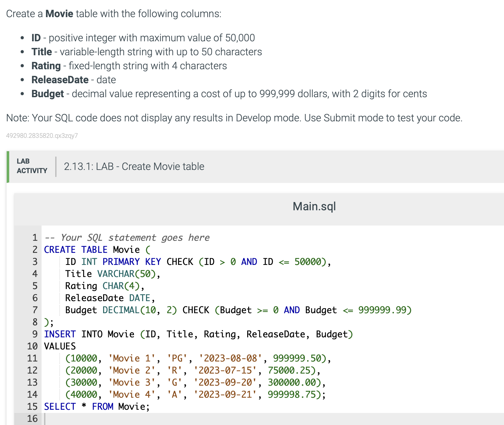The width and height of the screenshot is (504, 425).
Task: Click line number 12 in the gutter
Action: (x=32, y=370)
